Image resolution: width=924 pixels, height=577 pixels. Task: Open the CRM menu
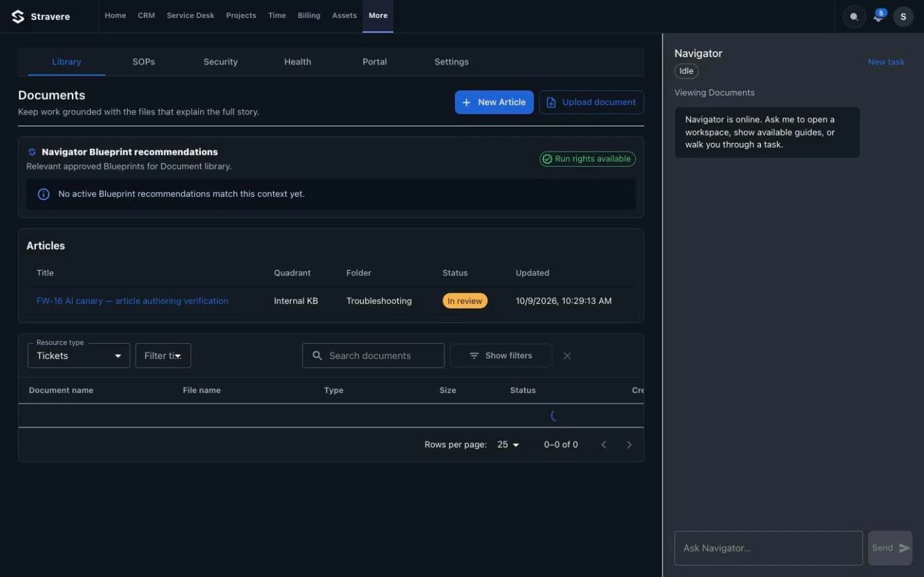tap(146, 16)
